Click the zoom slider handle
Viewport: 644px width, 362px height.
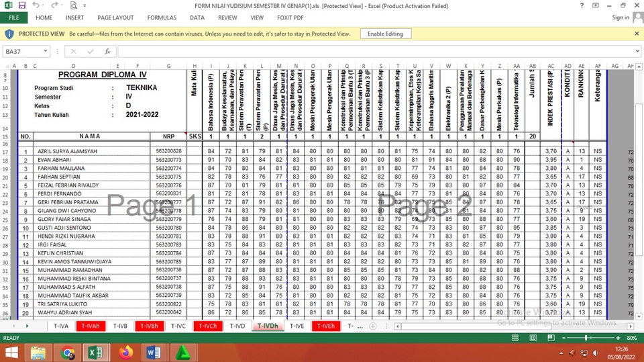(x=586, y=338)
